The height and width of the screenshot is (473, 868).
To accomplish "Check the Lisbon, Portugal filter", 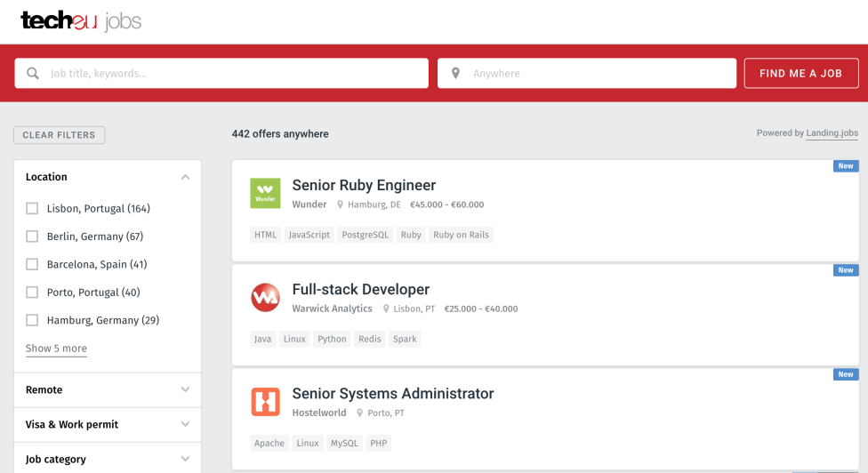I will click(32, 209).
